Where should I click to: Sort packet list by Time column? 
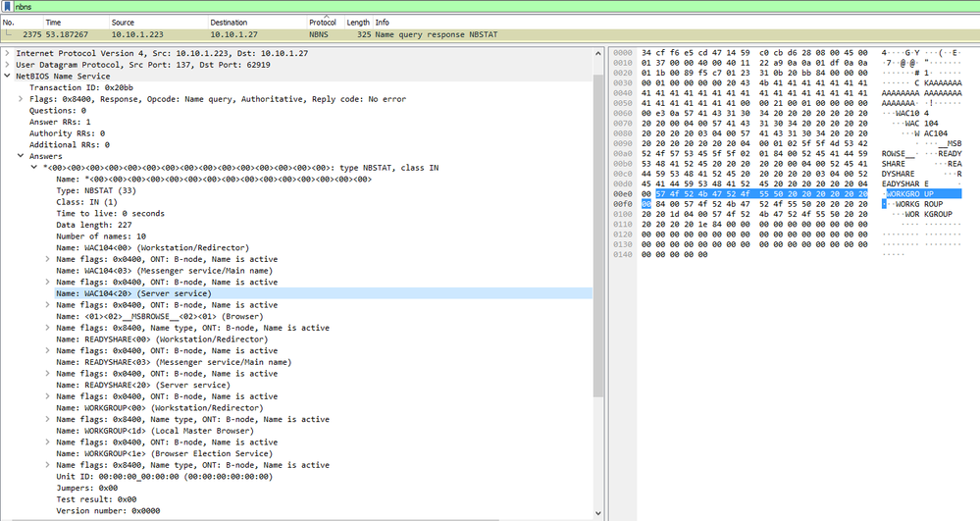pos(77,22)
